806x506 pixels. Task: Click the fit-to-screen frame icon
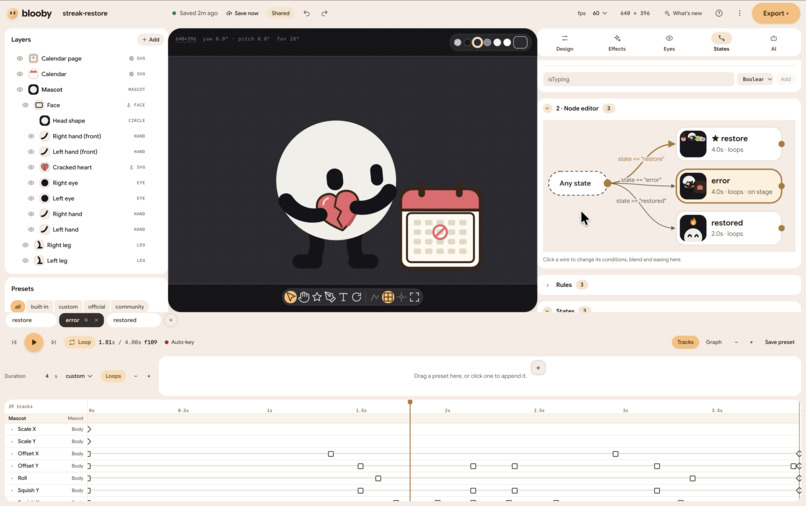point(414,297)
